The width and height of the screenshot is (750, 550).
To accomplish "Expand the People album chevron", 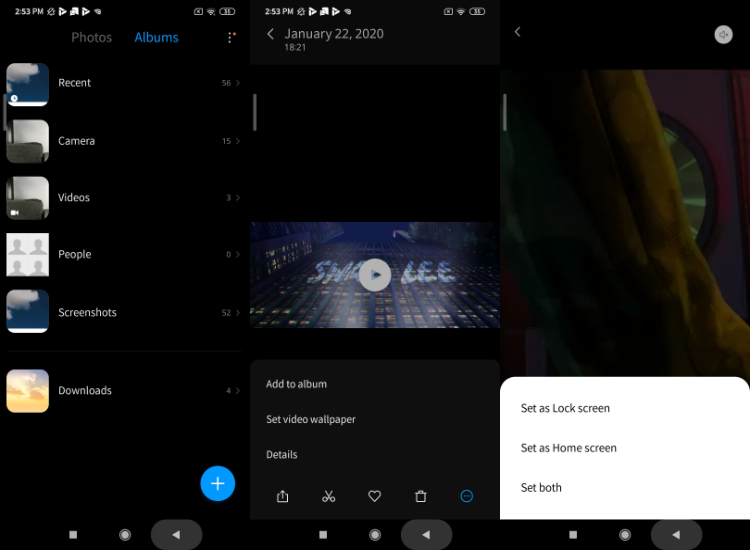I will pos(238,254).
